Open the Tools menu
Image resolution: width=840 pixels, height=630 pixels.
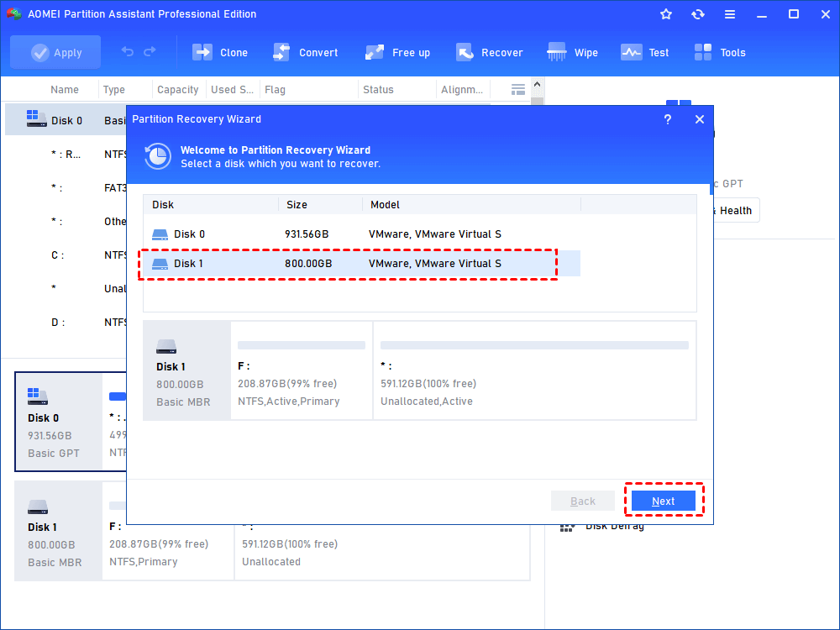click(x=720, y=52)
